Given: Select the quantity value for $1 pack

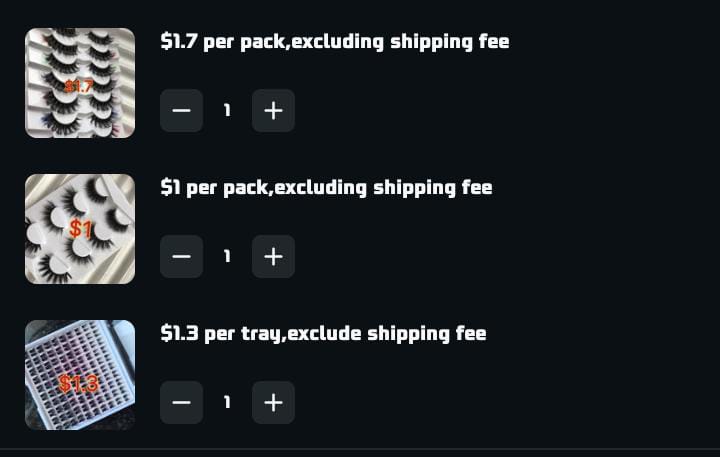Looking at the screenshot, I should point(227,256).
